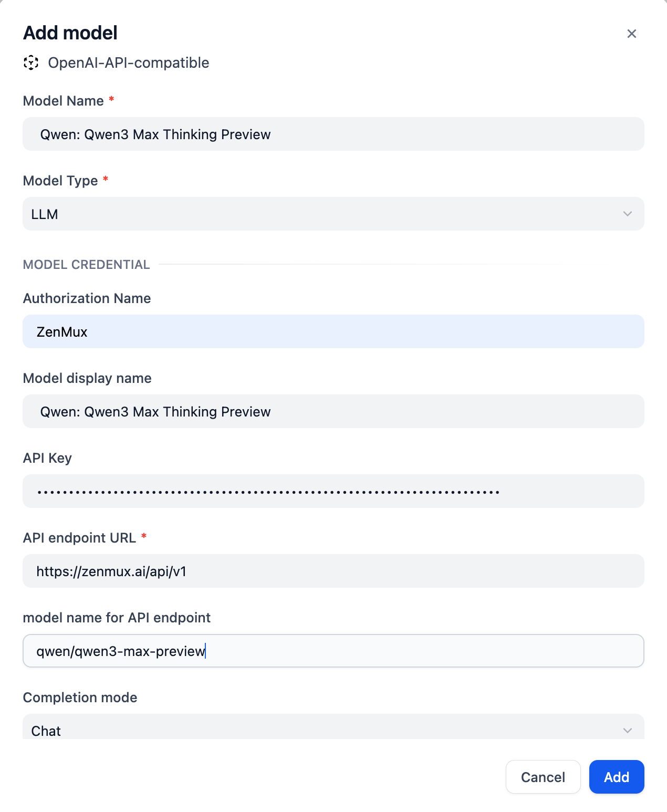667x812 pixels.
Task: Click the Model Name field label
Action: [x=64, y=101]
